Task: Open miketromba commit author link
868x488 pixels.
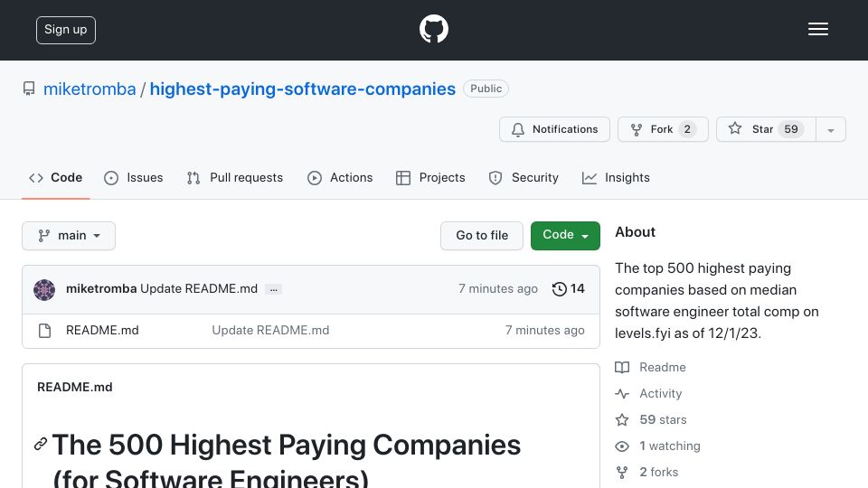Action: (x=101, y=289)
